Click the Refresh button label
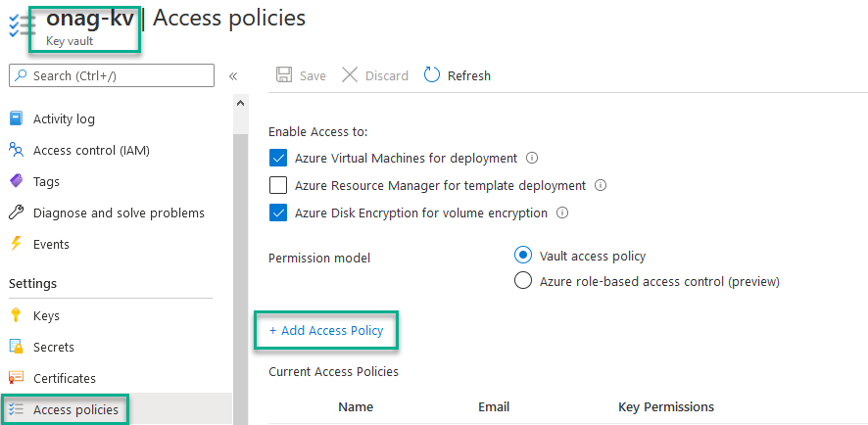Image resolution: width=868 pixels, height=425 pixels. pos(469,75)
